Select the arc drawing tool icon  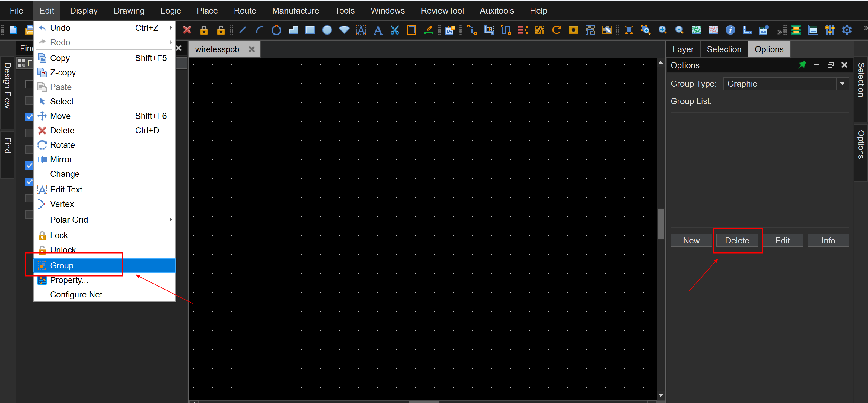259,30
